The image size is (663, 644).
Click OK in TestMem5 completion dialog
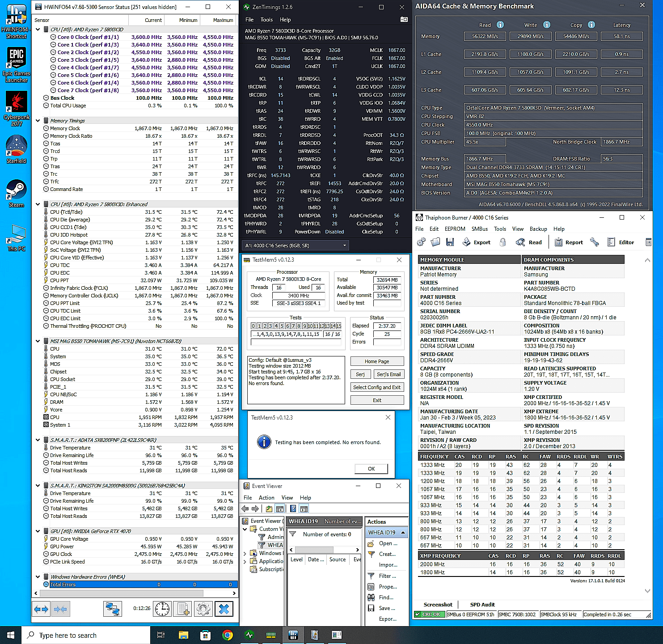coord(372,469)
